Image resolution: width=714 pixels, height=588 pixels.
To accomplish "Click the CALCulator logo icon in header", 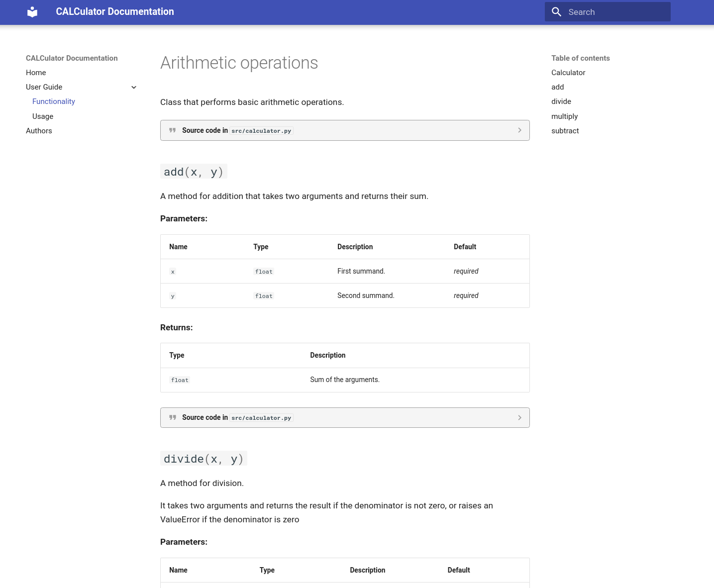I will [32, 12].
